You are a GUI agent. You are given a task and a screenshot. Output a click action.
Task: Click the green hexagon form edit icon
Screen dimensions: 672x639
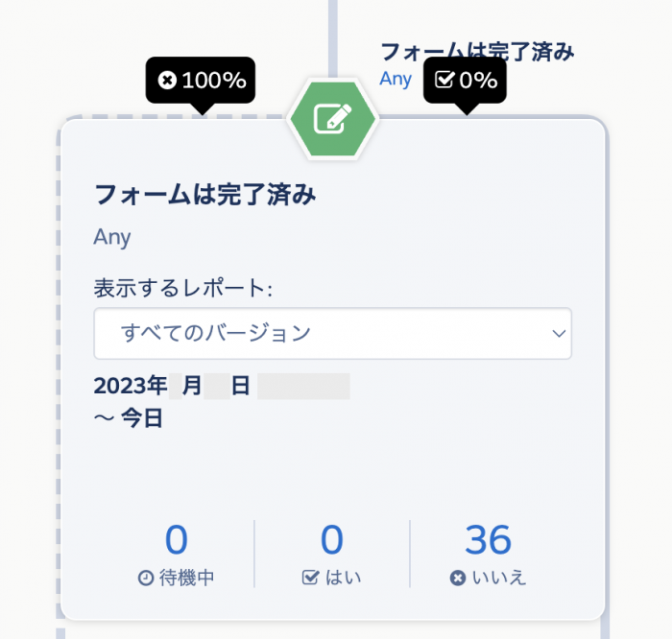pos(333,119)
